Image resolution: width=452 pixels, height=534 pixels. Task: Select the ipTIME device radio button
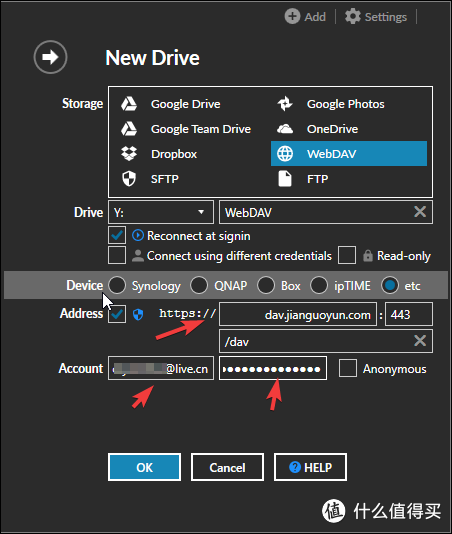[319, 285]
